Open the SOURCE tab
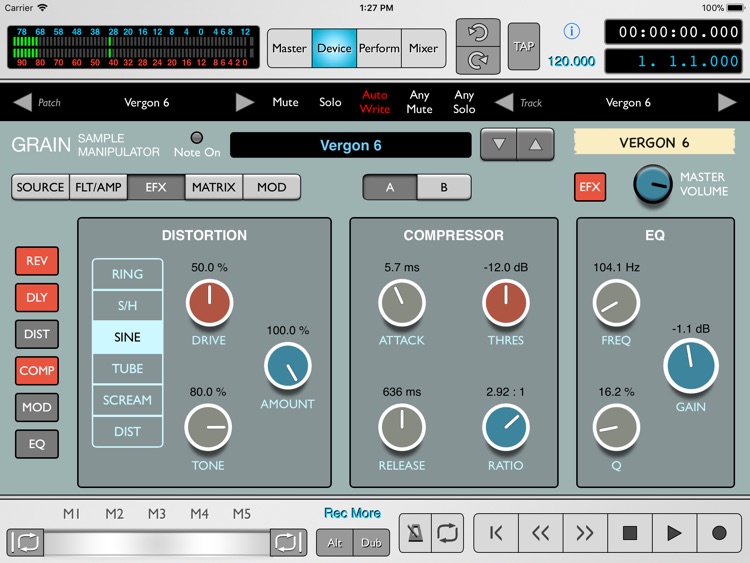750x563 pixels. coord(40,187)
